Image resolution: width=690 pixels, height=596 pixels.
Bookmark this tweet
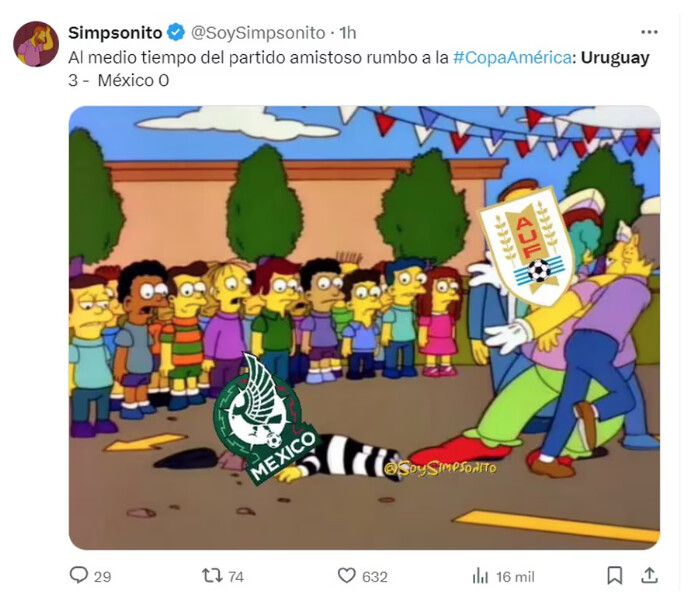(615, 576)
